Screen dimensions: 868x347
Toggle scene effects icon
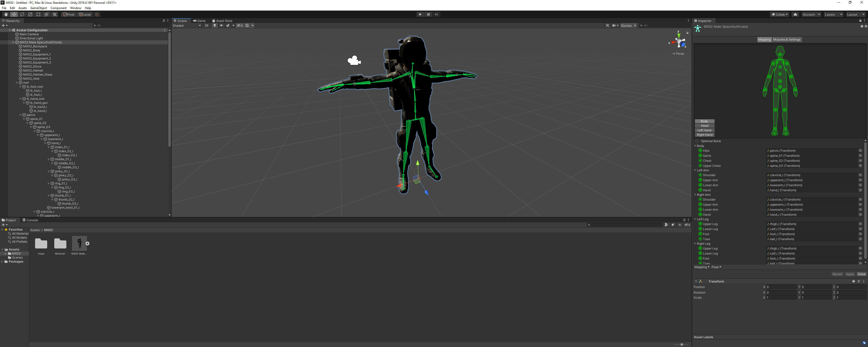click(x=228, y=26)
